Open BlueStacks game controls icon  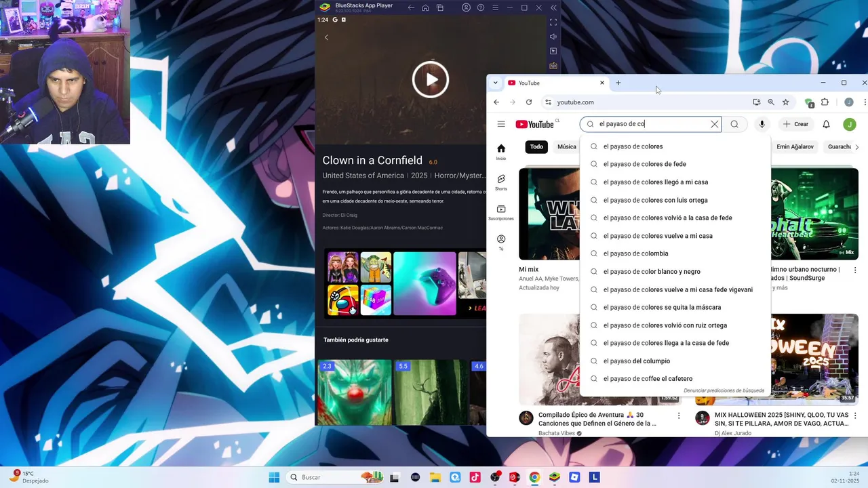553,66
